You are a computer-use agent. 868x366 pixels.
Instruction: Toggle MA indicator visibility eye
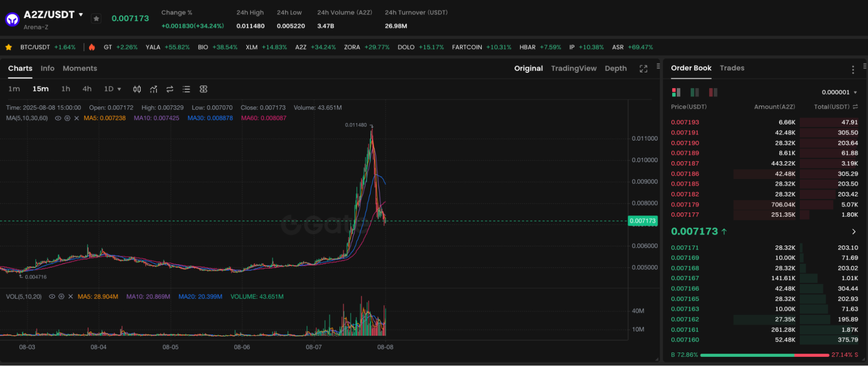tap(58, 118)
